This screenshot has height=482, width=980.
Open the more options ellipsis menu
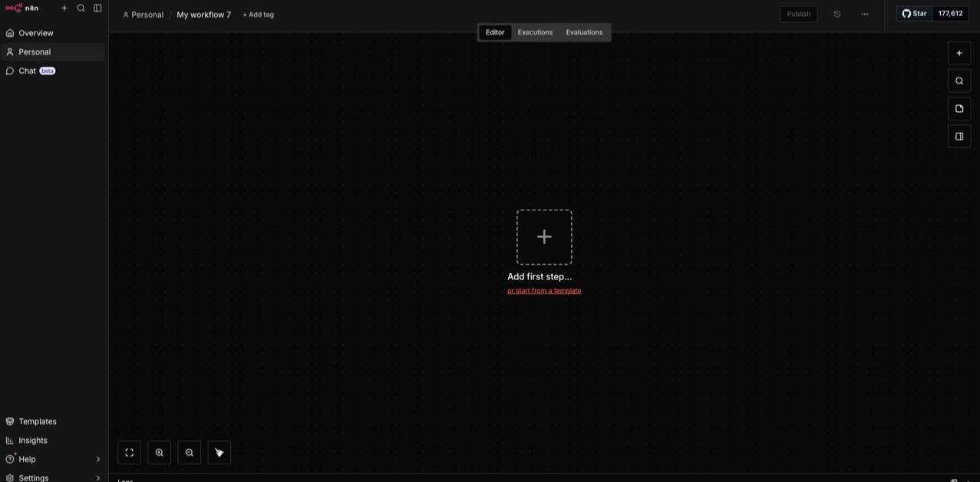tap(864, 13)
